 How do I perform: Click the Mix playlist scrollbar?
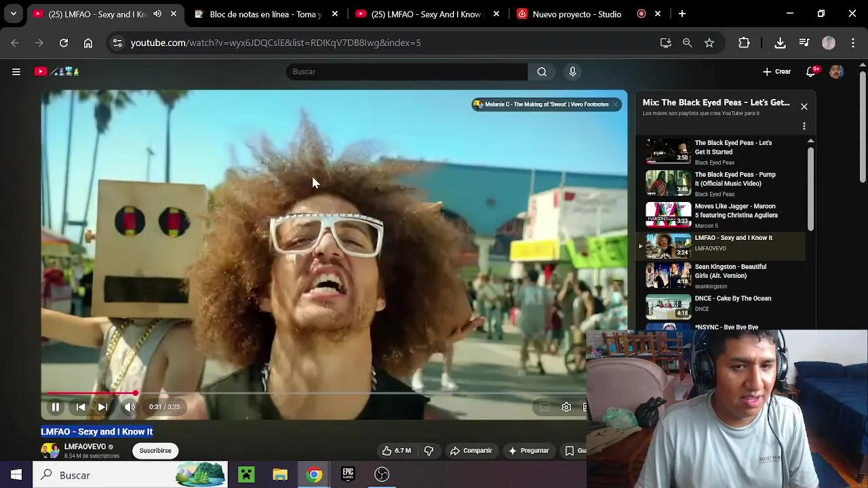[x=810, y=189]
